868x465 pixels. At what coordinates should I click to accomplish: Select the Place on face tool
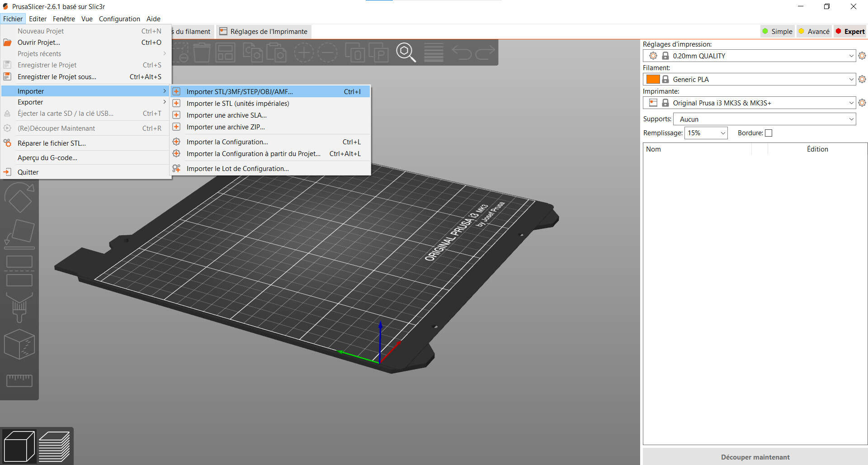[19, 234]
